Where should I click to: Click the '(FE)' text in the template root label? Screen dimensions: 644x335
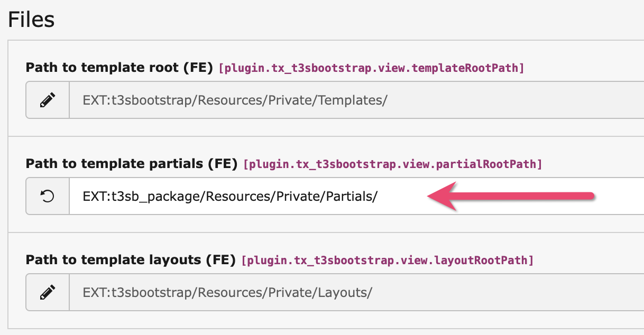coord(200,68)
